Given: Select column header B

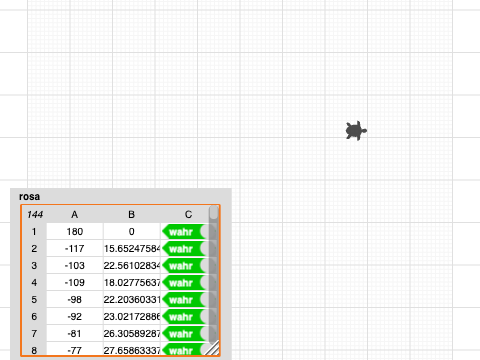Looking at the screenshot, I should click(x=132, y=214).
